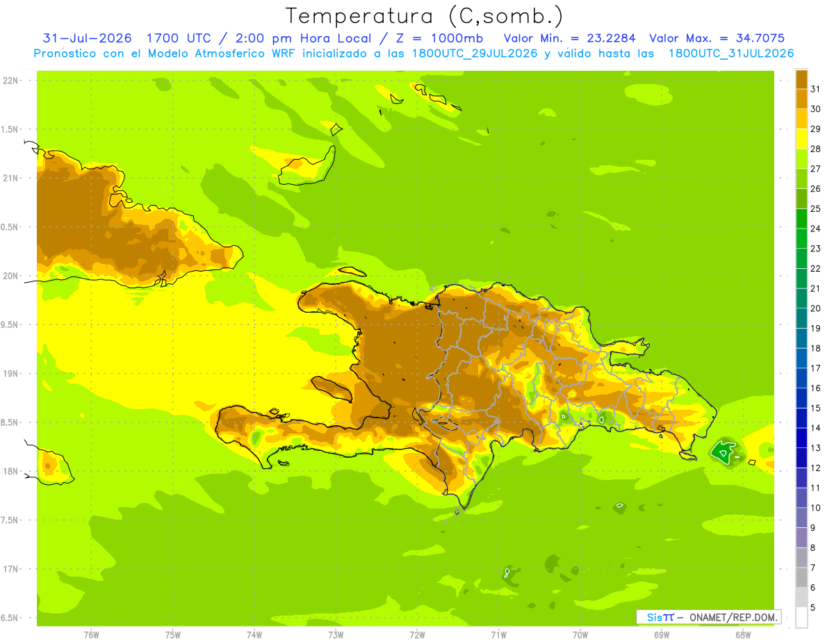Click the brown legend swatch above 31
Viewport: 834px width, 644px height.
tap(801, 79)
